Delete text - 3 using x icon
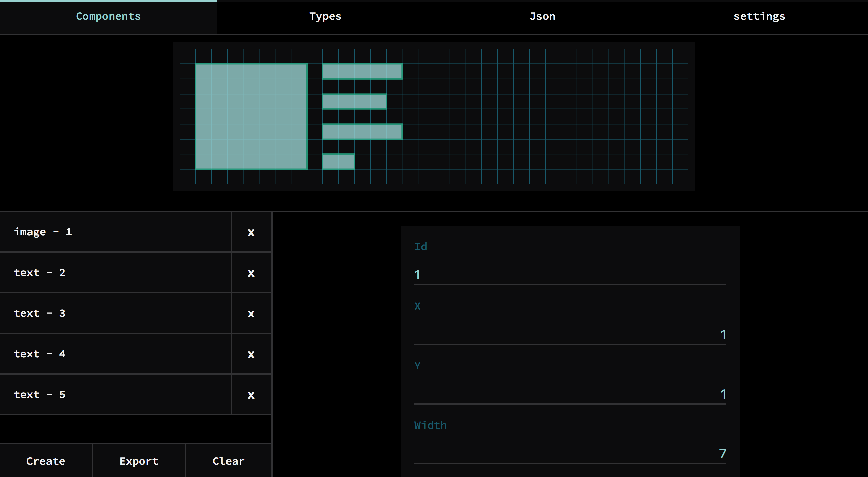 [251, 314]
